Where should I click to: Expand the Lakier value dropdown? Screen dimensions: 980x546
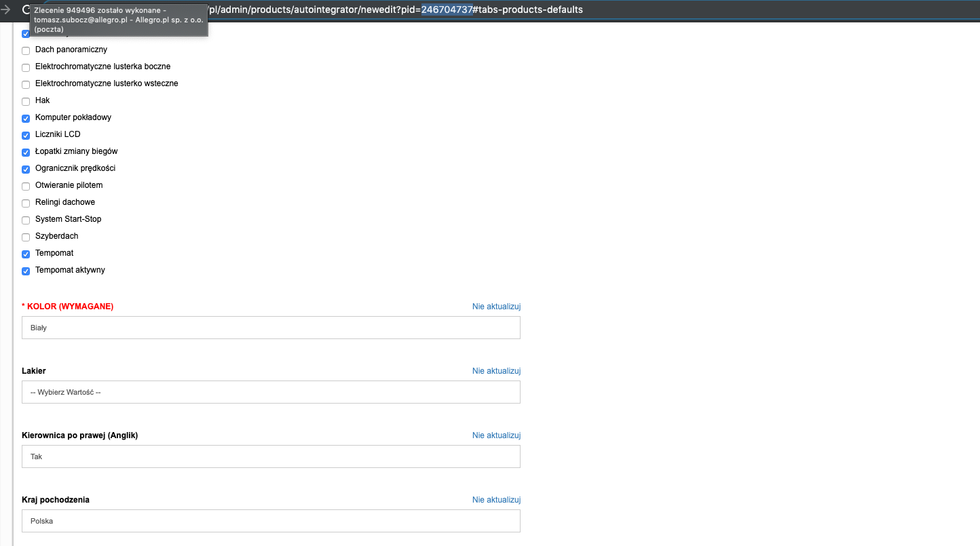[271, 392]
